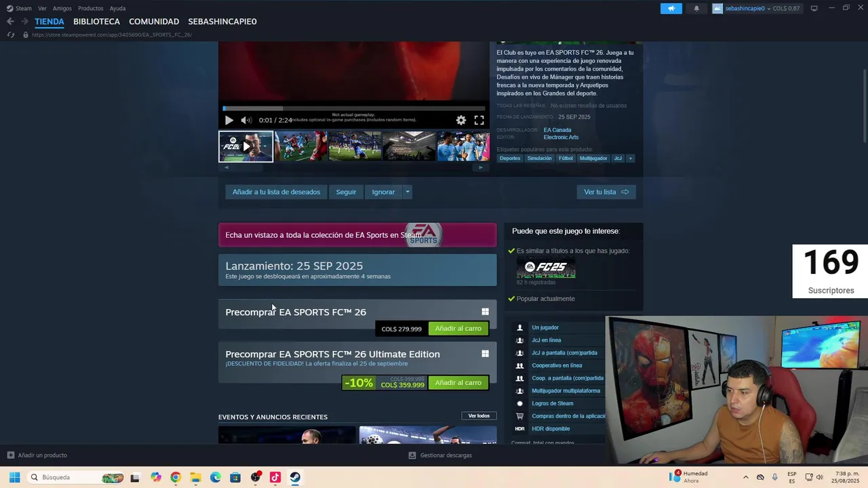
Task: Add Ultimate Edition to cart
Action: click(458, 383)
